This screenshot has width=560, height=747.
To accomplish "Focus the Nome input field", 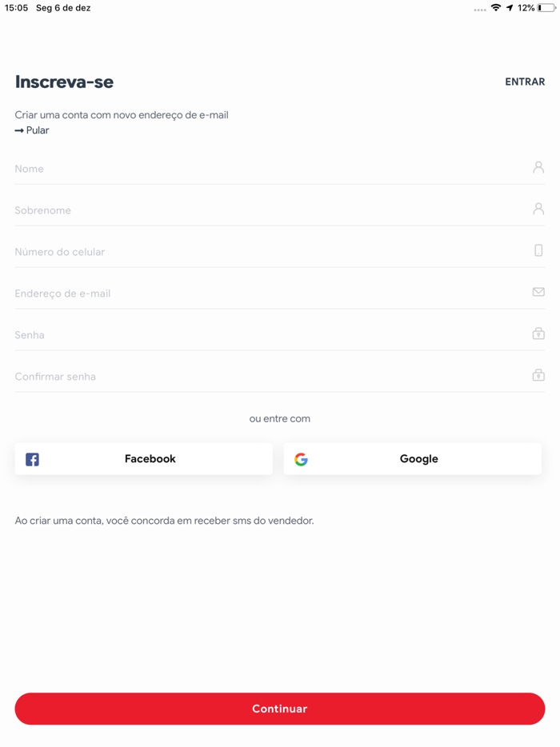I will tap(264, 169).
